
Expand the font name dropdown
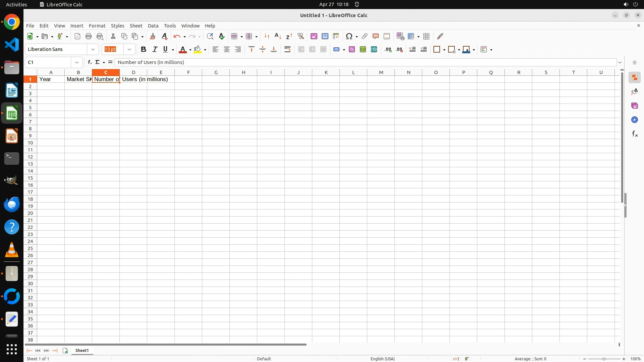click(x=93, y=50)
